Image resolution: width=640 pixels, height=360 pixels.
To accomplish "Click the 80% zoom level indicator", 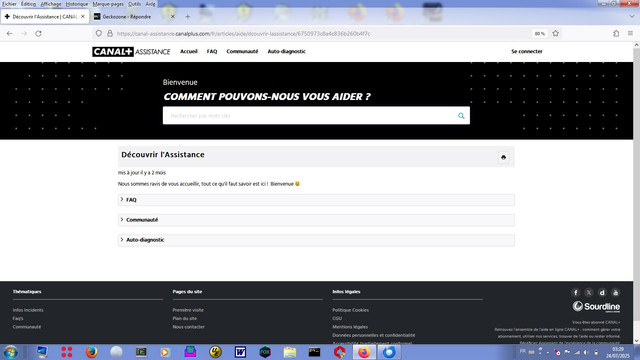I will pos(540,33).
